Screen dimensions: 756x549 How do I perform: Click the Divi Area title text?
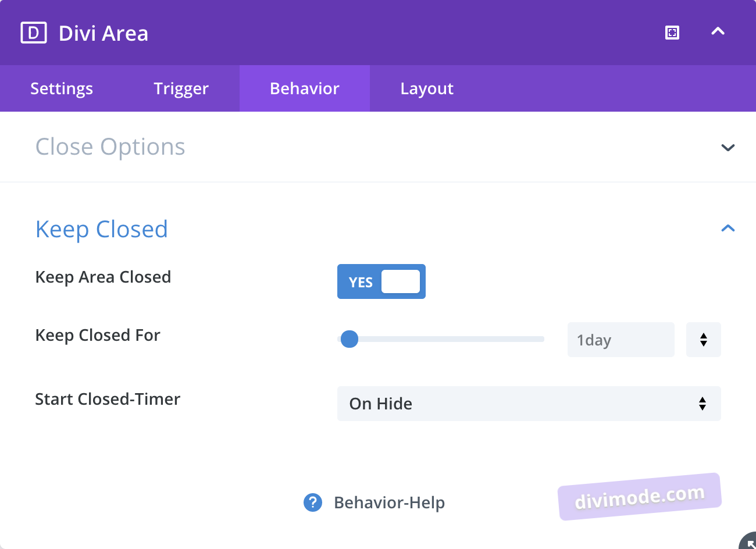pyautogui.click(x=104, y=33)
